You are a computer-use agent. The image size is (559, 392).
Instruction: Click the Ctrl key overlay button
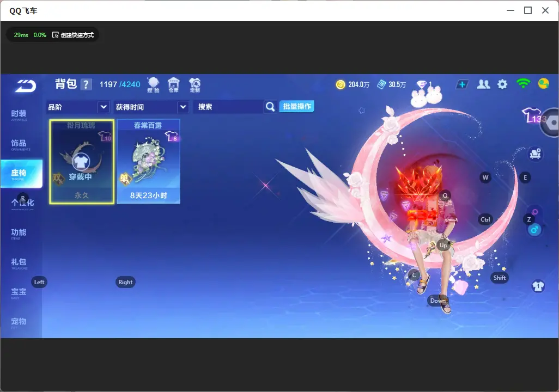pos(485,219)
